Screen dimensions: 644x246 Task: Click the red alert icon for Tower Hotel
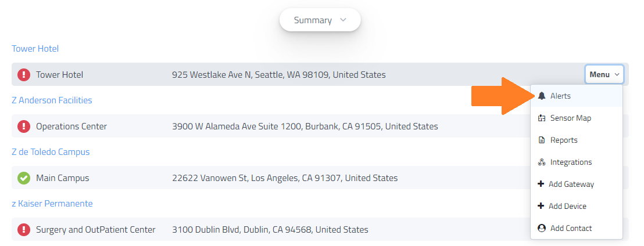pyautogui.click(x=24, y=74)
